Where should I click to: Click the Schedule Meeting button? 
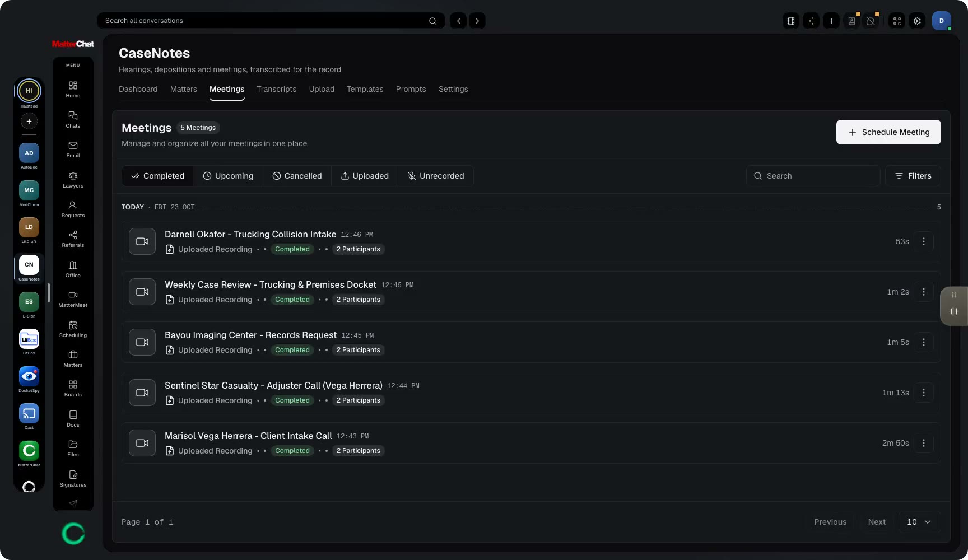click(888, 132)
